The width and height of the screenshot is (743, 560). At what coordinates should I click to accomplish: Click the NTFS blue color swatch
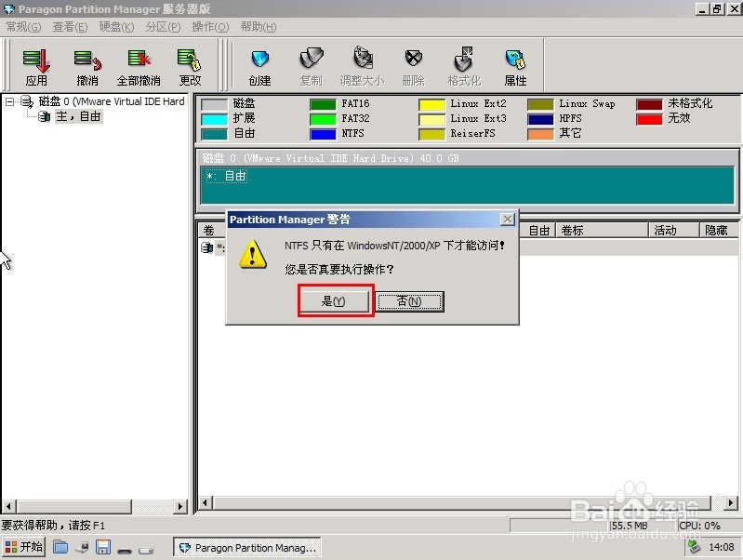[323, 134]
